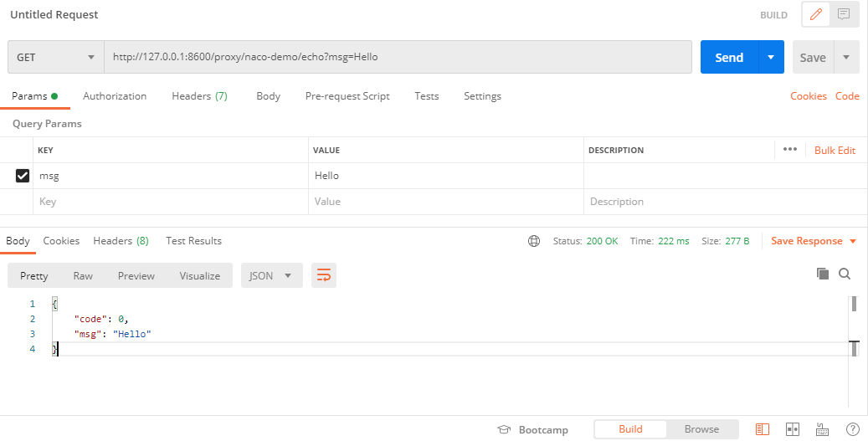Open the response Cookies tab

point(61,241)
